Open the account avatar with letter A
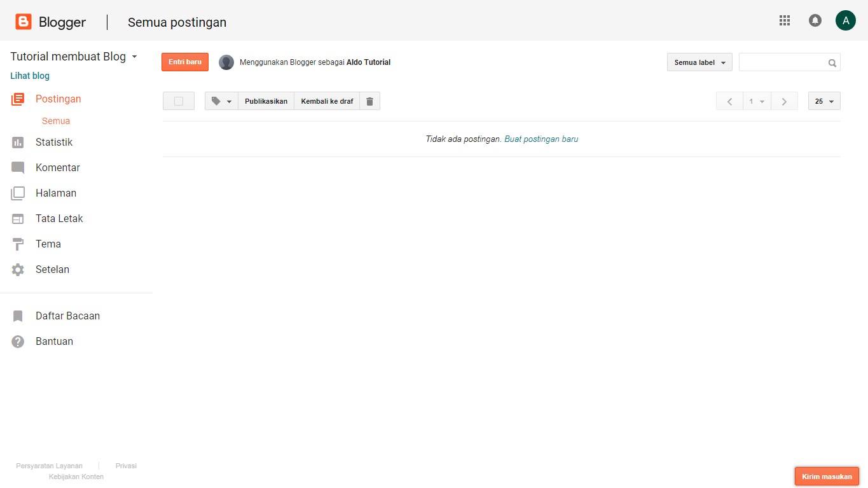 click(x=845, y=20)
